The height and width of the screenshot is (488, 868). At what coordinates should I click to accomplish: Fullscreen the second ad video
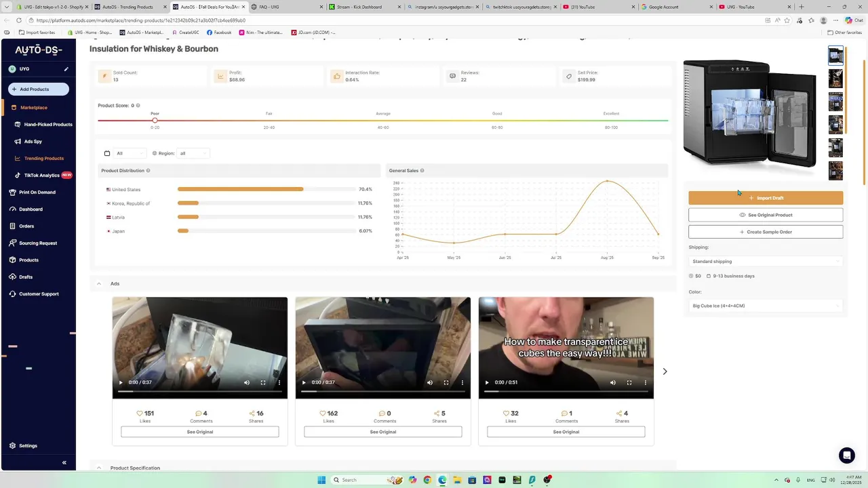(x=446, y=382)
